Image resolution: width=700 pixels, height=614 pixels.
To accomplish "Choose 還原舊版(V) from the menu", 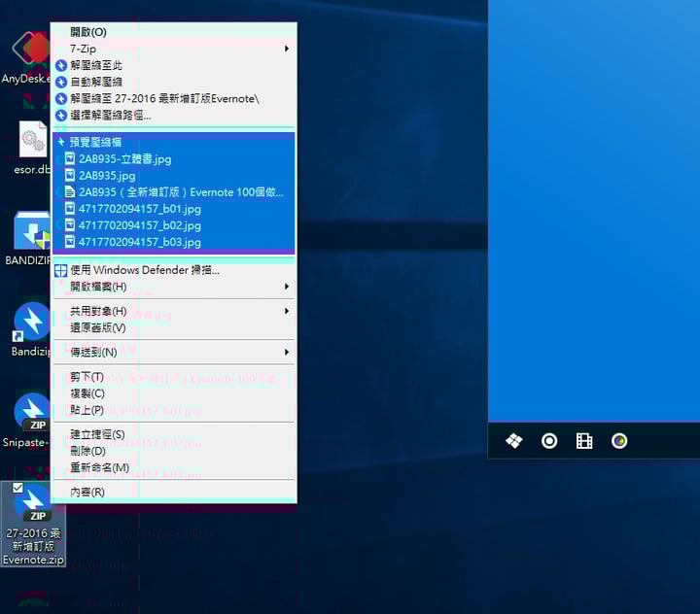I will (x=174, y=328).
